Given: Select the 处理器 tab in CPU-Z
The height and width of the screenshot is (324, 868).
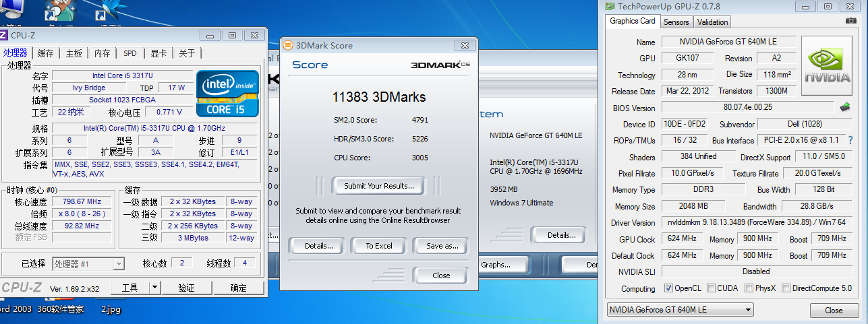Looking at the screenshot, I should click(16, 53).
